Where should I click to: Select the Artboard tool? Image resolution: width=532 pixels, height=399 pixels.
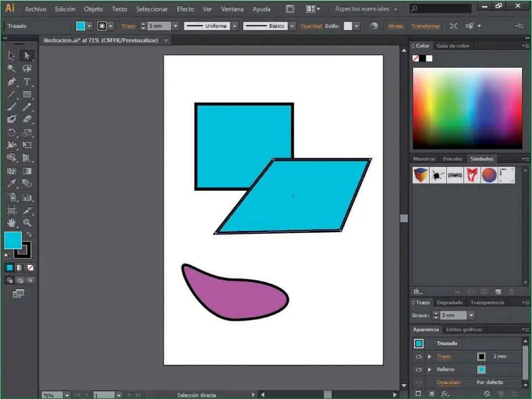[12, 211]
